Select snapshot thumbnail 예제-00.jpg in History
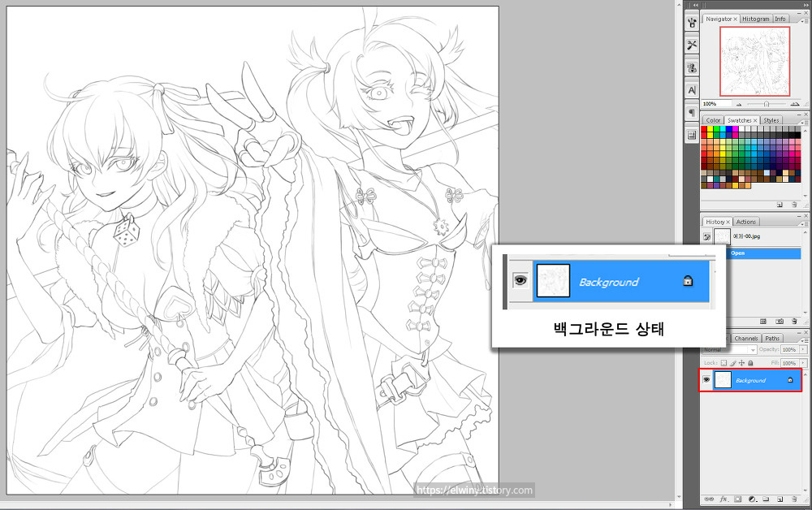The height and width of the screenshot is (510, 812). pyautogui.click(x=722, y=236)
